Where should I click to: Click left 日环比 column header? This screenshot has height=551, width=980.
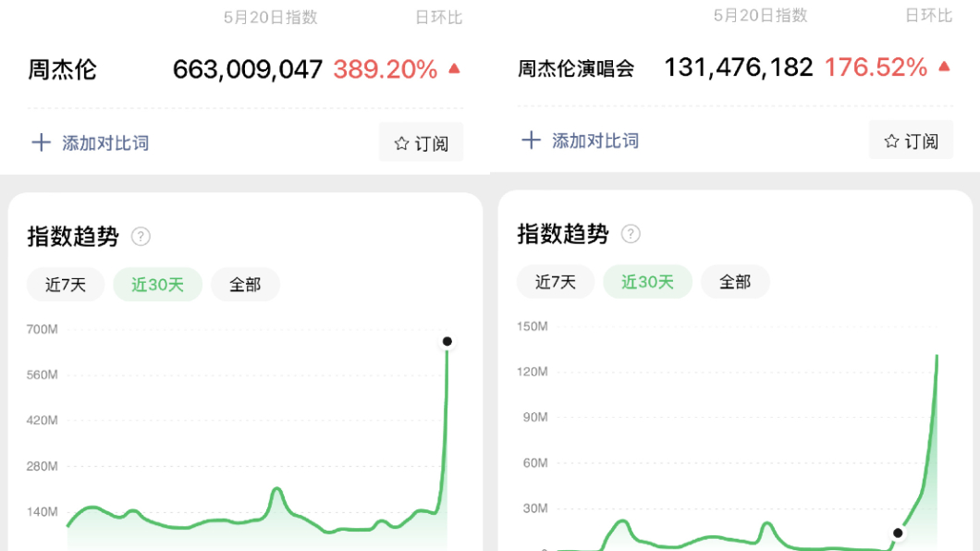point(439,18)
